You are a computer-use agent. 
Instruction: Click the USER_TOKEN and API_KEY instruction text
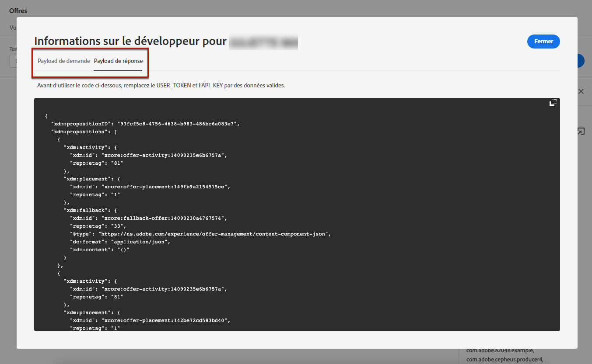[161, 86]
